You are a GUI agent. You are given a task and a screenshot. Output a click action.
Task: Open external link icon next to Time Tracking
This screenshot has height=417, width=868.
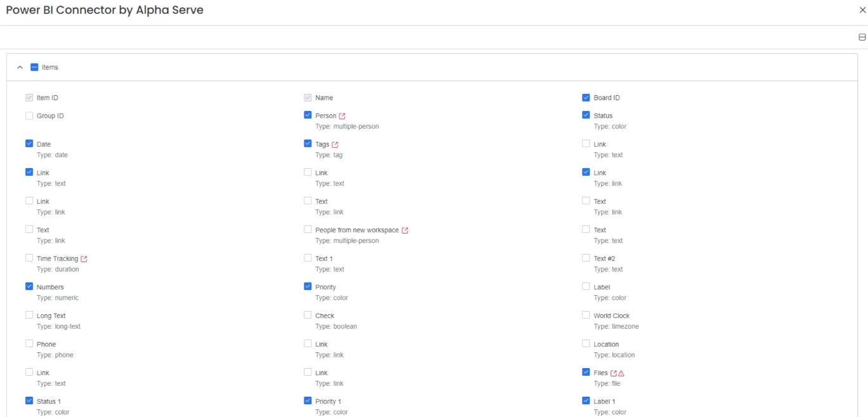(x=84, y=259)
